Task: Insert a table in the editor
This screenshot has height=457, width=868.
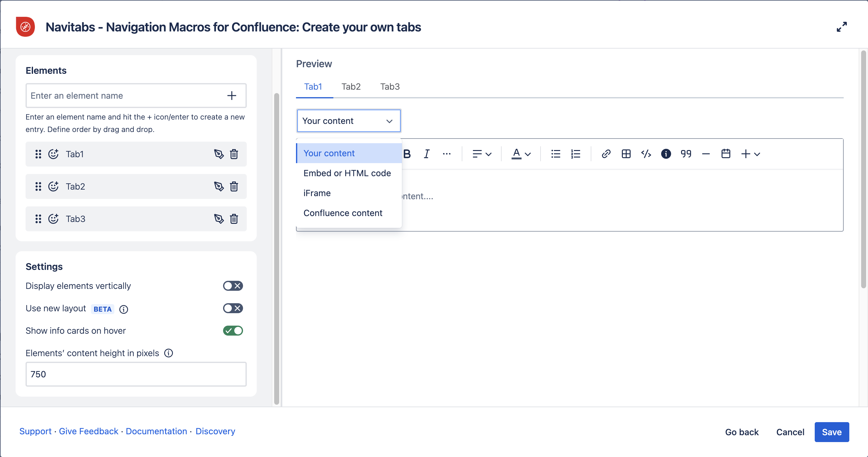Action: 626,154
